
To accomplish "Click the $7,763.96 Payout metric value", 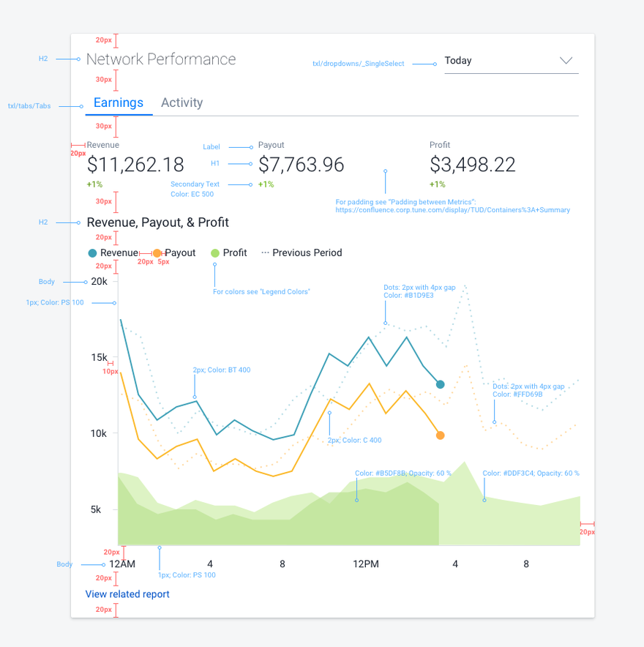I will 301,165.
